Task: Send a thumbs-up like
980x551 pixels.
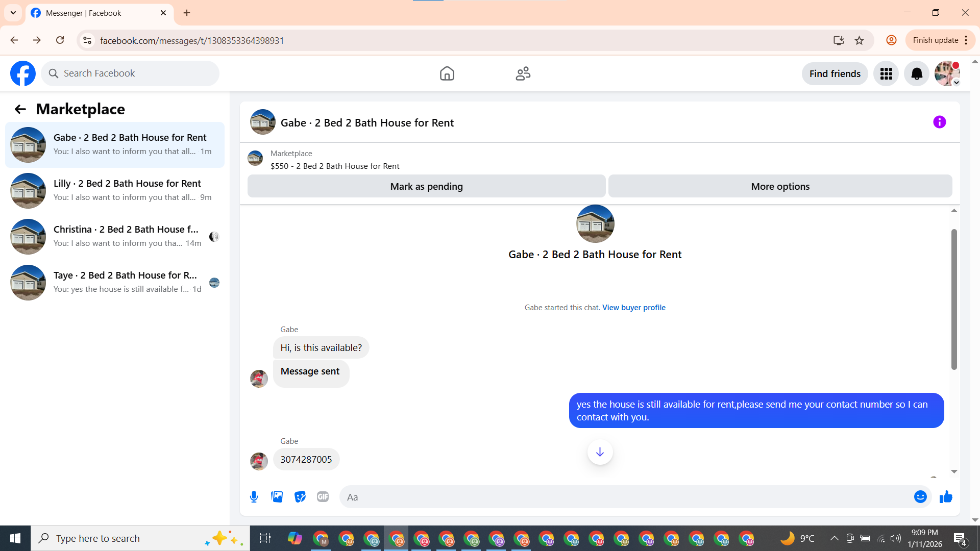Action: click(946, 497)
